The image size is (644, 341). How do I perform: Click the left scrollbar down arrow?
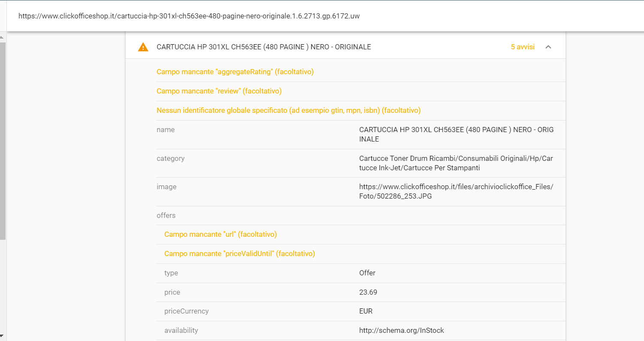coord(2,335)
